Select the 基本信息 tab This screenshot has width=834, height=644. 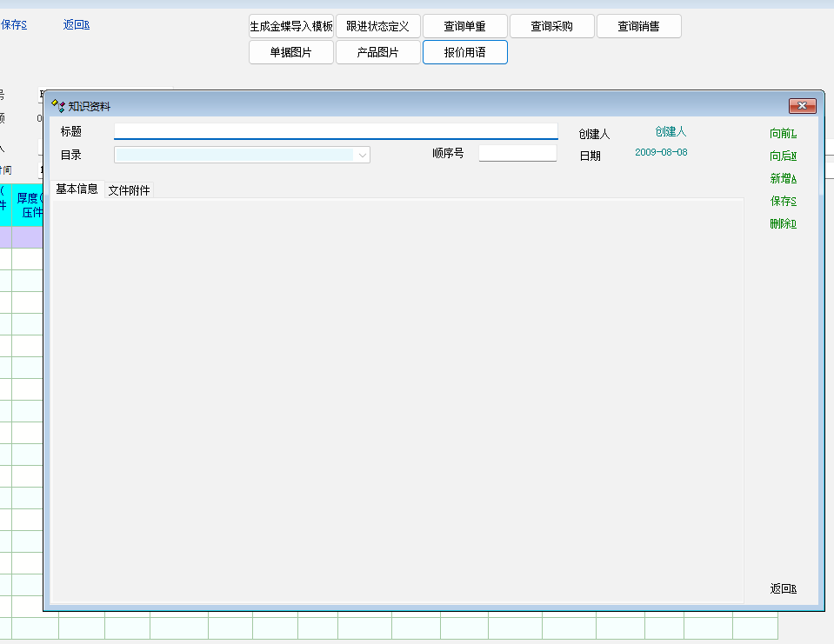pos(77,189)
